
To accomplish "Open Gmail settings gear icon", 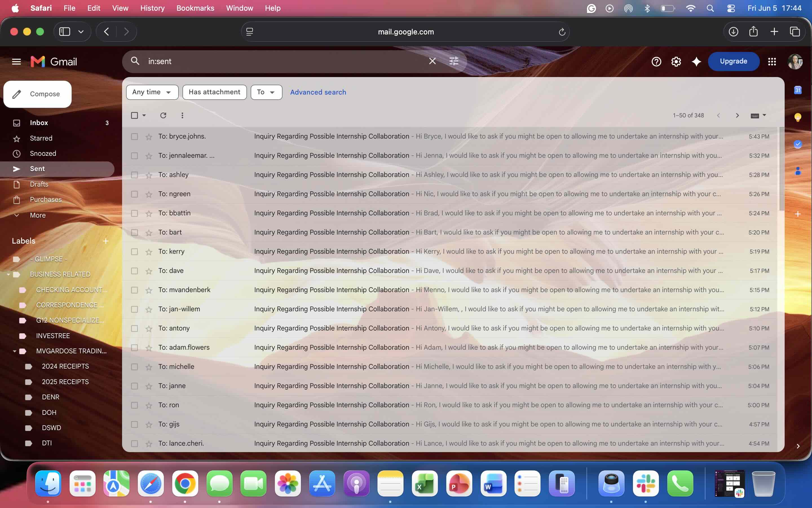I will (x=676, y=62).
